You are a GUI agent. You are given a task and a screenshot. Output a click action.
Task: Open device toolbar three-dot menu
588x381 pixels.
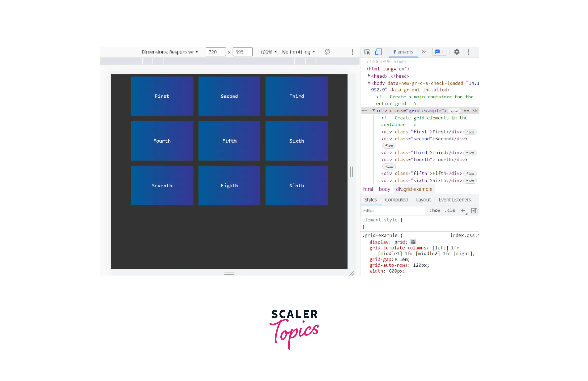tap(352, 52)
